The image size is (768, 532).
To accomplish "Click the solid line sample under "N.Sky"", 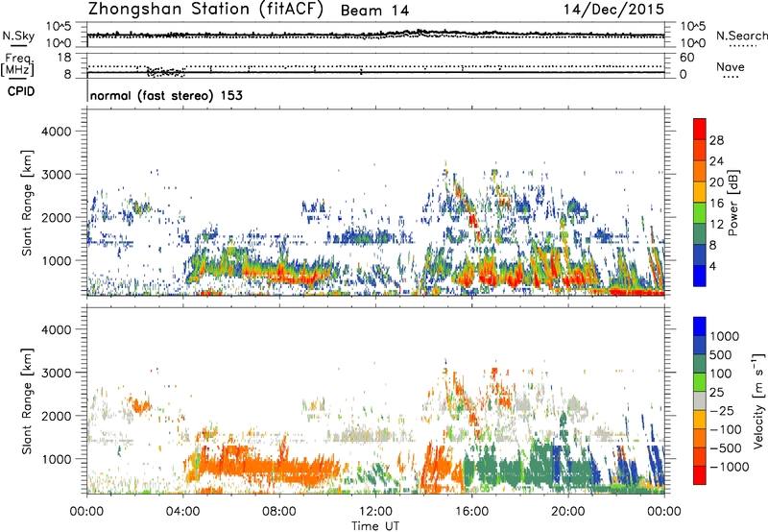I will pyautogui.click(x=18, y=46).
